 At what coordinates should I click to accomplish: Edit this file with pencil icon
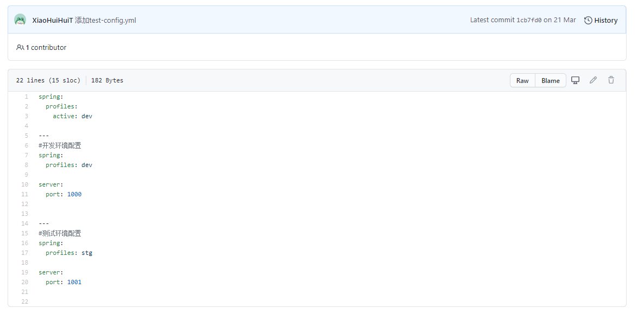(x=593, y=80)
